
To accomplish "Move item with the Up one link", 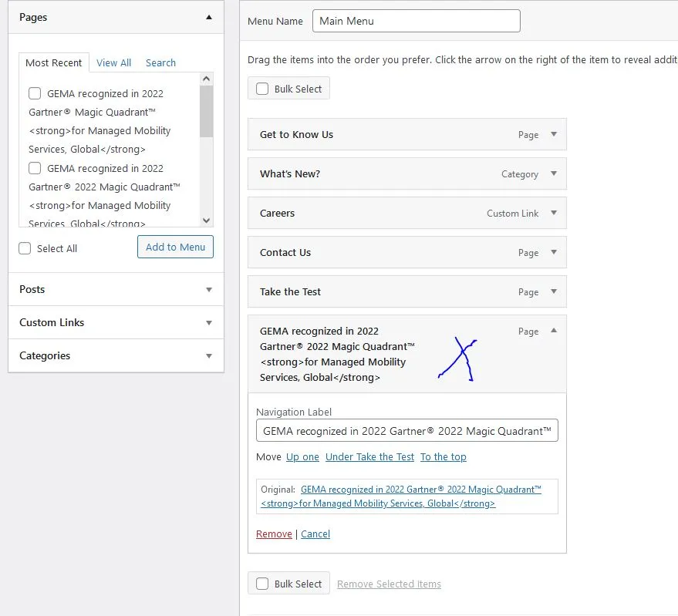I will [302, 457].
